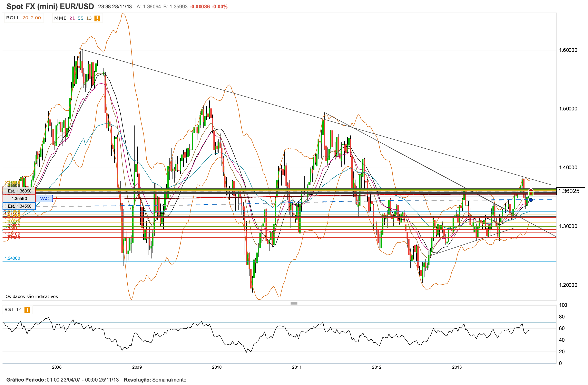This screenshot has width=588, height=385.
Task: Click the blue circle marker on dashed line
Action: pyautogui.click(x=530, y=200)
